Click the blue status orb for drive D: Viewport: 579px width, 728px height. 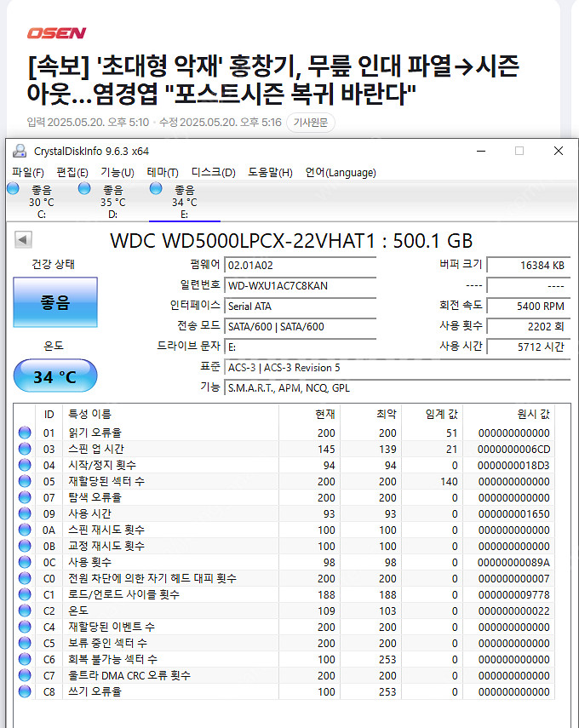(84, 189)
